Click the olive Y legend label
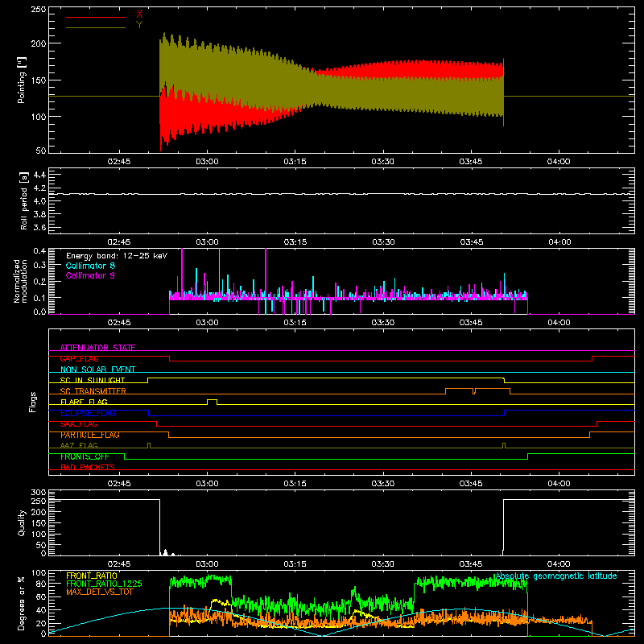Screen dimensions: 644x644 pyautogui.click(x=139, y=25)
